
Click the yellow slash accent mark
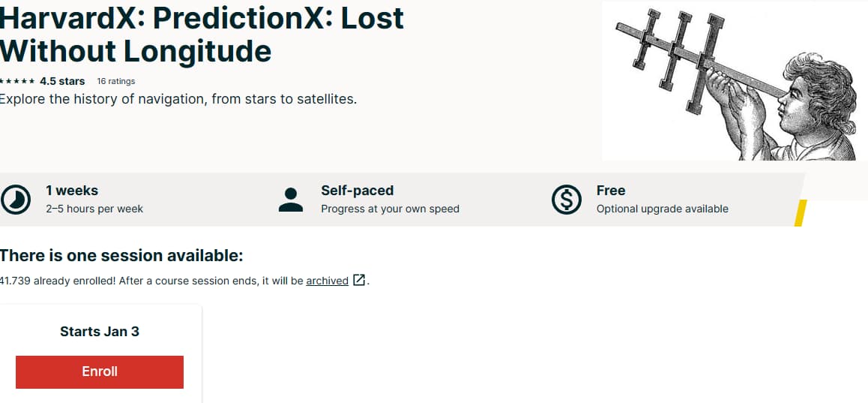tap(800, 213)
